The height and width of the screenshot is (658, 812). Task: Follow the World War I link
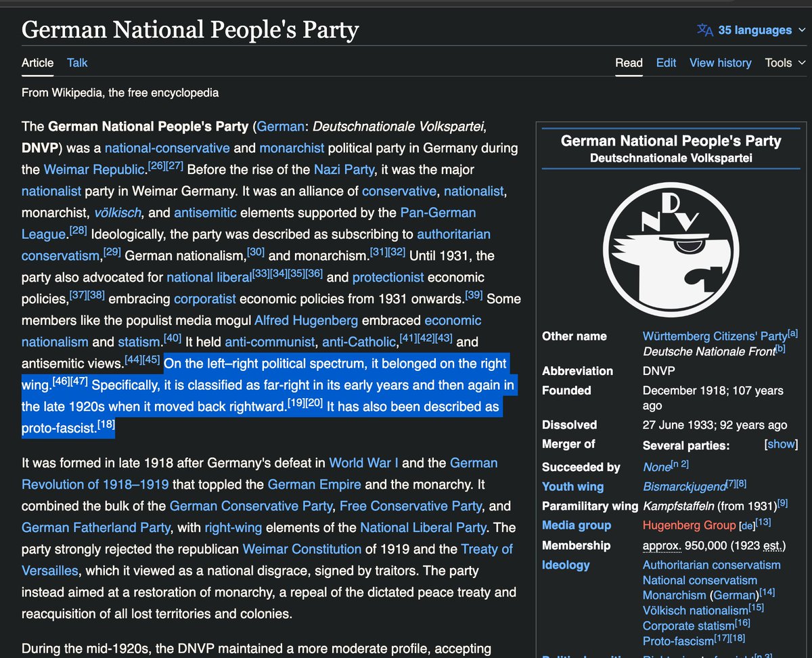click(x=363, y=463)
